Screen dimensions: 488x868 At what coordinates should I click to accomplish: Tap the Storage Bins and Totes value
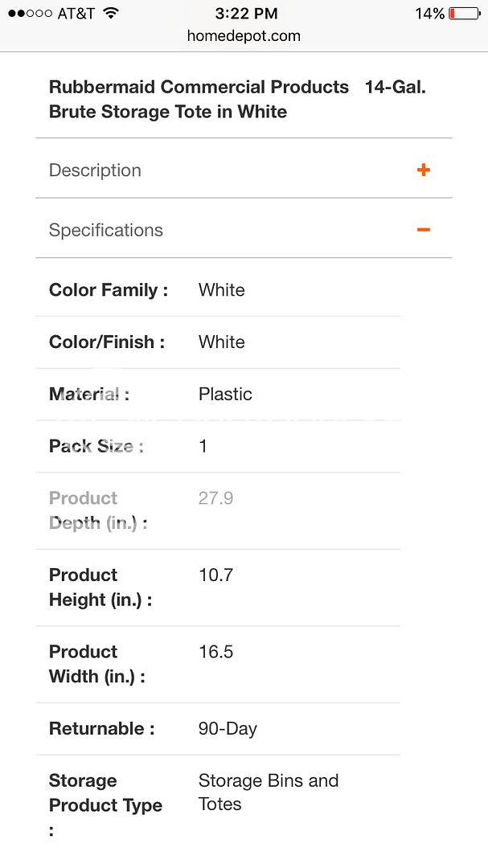(x=268, y=792)
